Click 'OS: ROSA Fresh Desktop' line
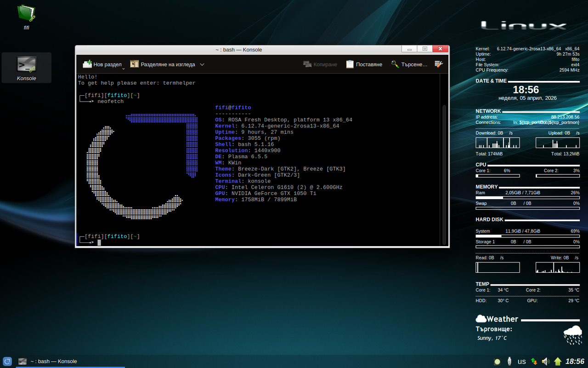 283,120
